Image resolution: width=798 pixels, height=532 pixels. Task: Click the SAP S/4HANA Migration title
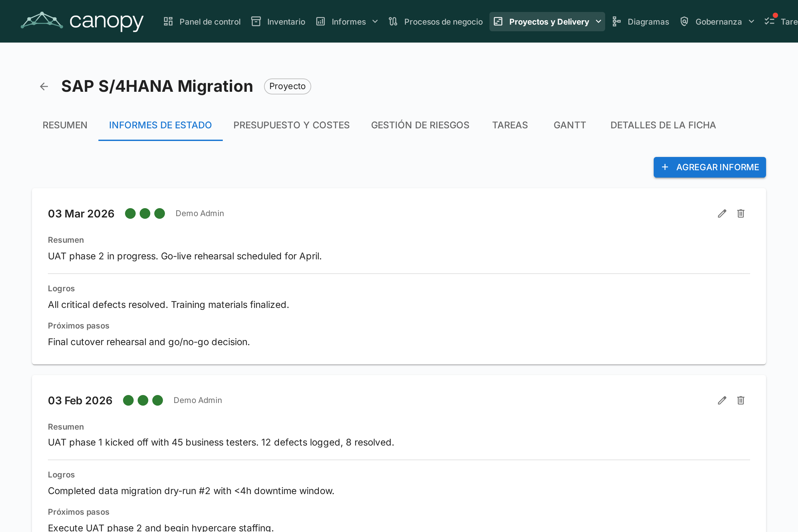coord(157,86)
